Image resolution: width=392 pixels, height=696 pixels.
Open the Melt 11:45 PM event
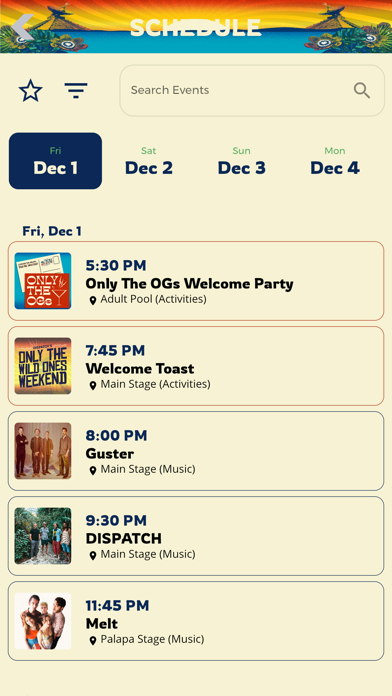pos(196,621)
